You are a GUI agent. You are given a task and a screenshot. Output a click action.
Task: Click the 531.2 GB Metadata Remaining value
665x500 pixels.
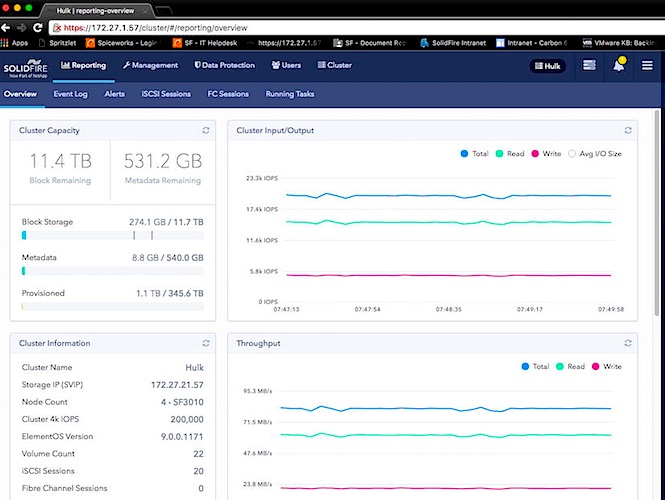[163, 161]
